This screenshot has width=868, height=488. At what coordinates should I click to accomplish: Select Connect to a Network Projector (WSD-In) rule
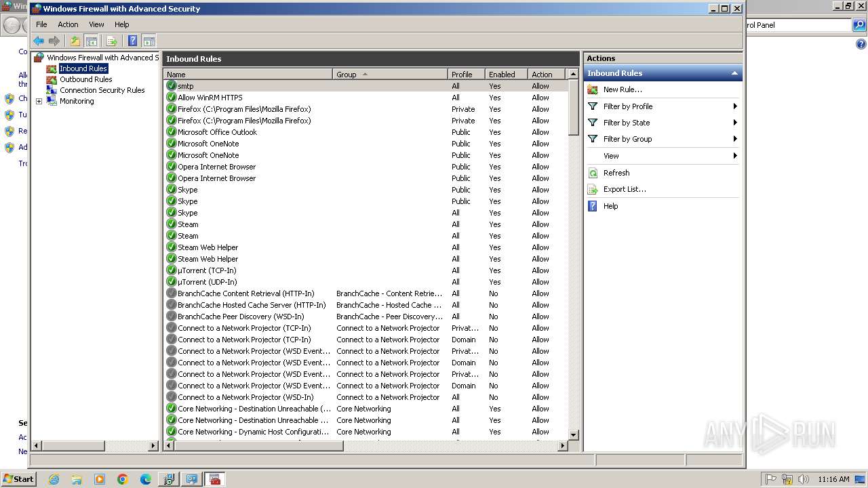point(366,397)
